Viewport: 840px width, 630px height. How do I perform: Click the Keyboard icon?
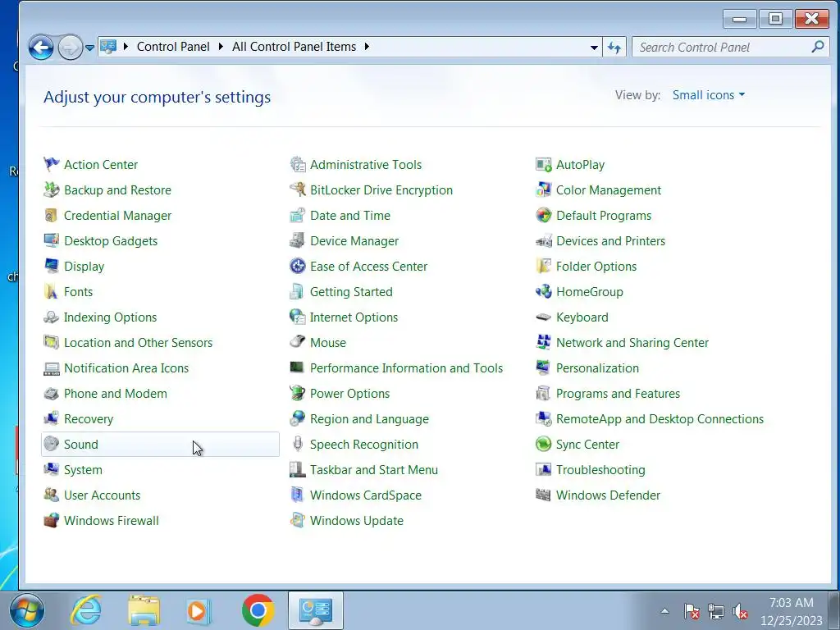click(x=544, y=317)
